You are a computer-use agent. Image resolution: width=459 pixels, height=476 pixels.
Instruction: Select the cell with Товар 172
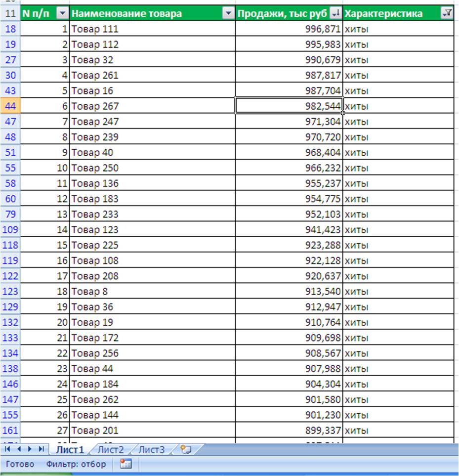[x=153, y=338]
